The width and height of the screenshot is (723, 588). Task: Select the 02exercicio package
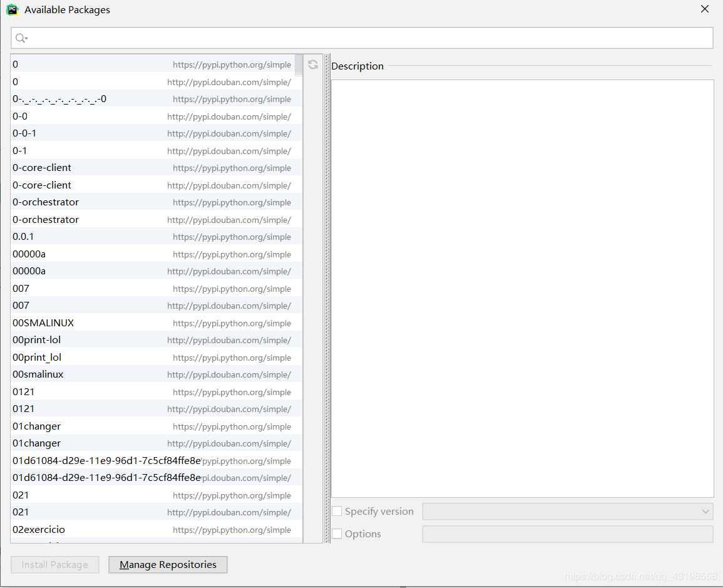[156, 529]
